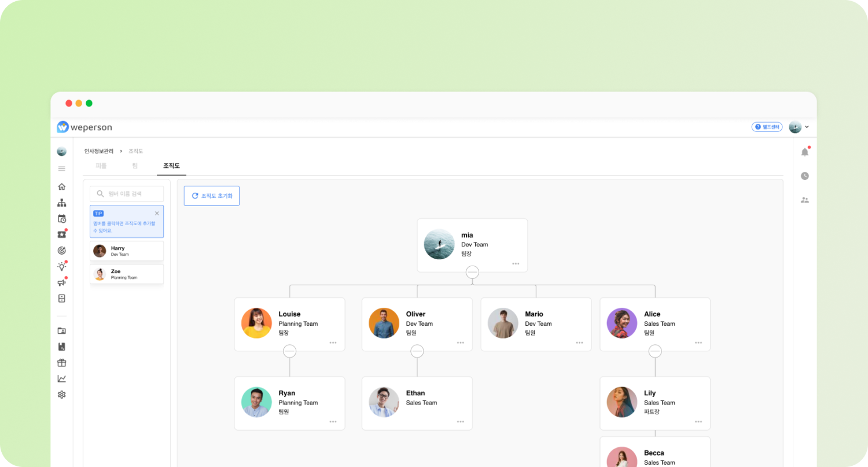Click the name Mario on his card
Viewport: 868px width, 467px height.
click(x=534, y=314)
